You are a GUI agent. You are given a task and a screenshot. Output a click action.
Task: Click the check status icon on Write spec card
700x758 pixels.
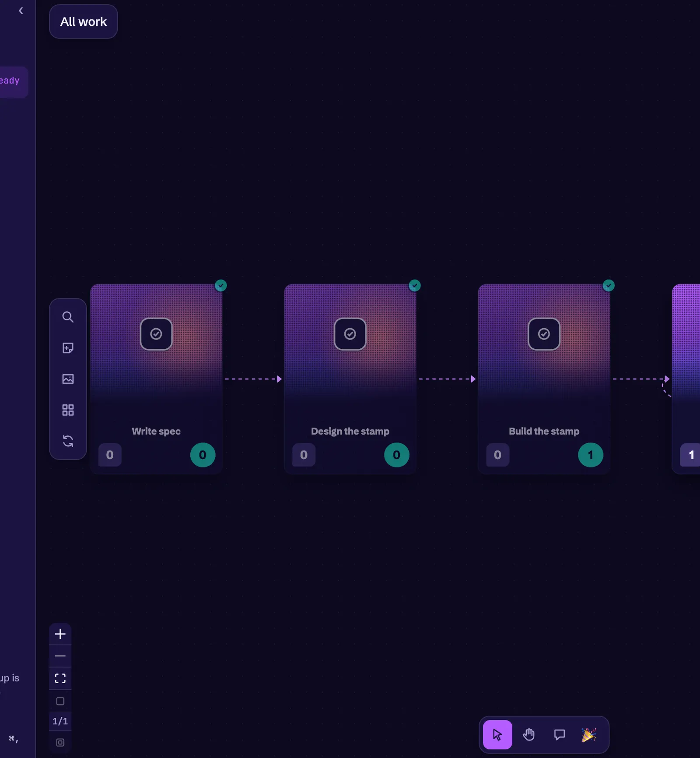[156, 334]
